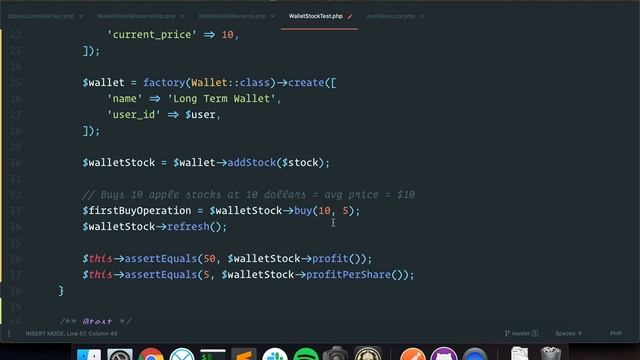Screen dimensions: 640x360
Task: Open the status bar sidebar menu icon
Action: pos(9,333)
